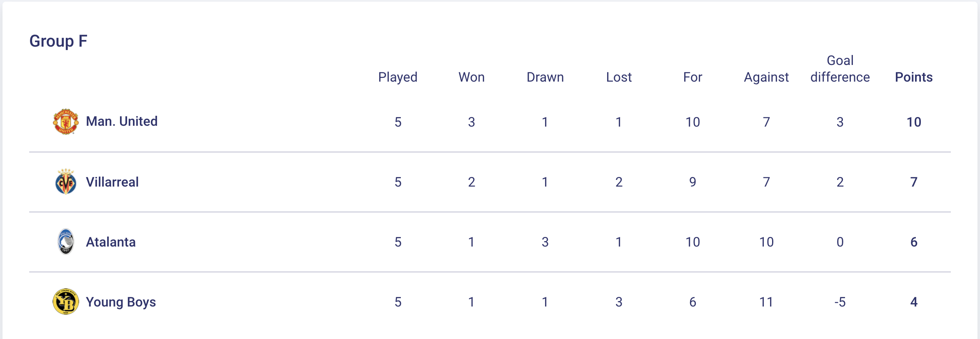Click the Atalanta club crest
Screen dimensions: 980x339
pos(66,242)
